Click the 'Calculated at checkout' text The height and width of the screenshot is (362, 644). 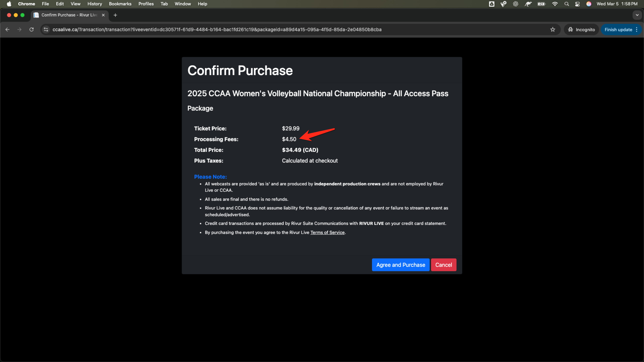pos(310,161)
